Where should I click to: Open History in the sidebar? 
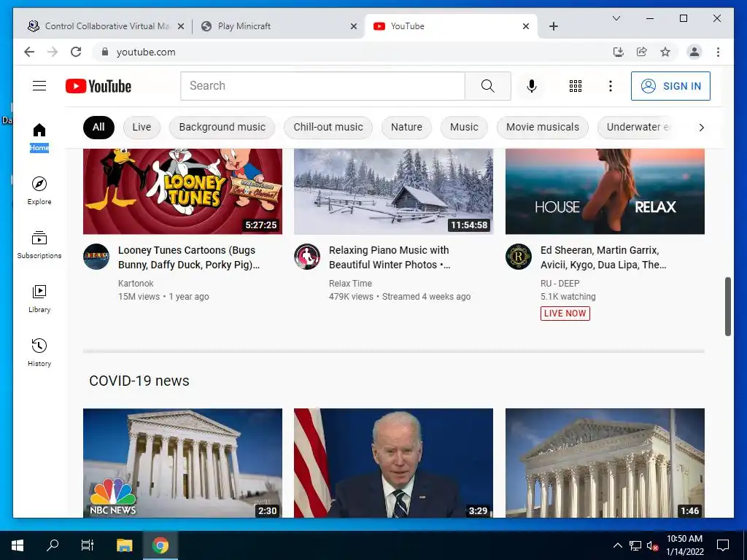39,352
